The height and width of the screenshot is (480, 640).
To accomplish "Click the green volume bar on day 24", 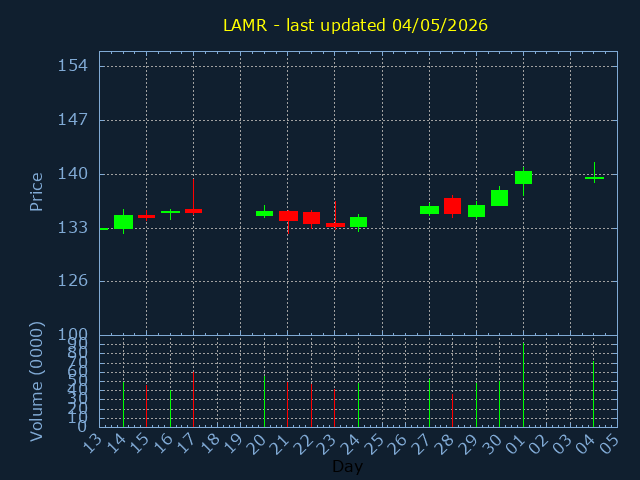I will (x=358, y=404).
